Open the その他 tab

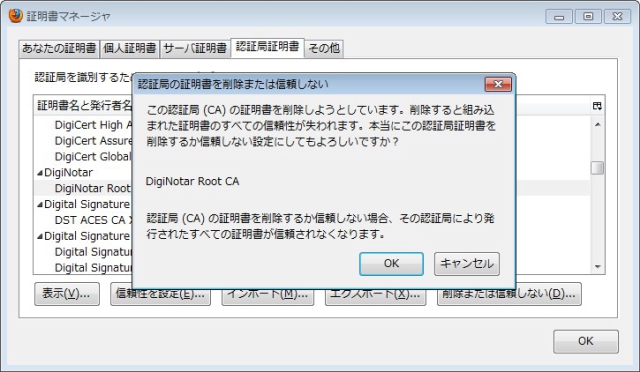(x=324, y=49)
